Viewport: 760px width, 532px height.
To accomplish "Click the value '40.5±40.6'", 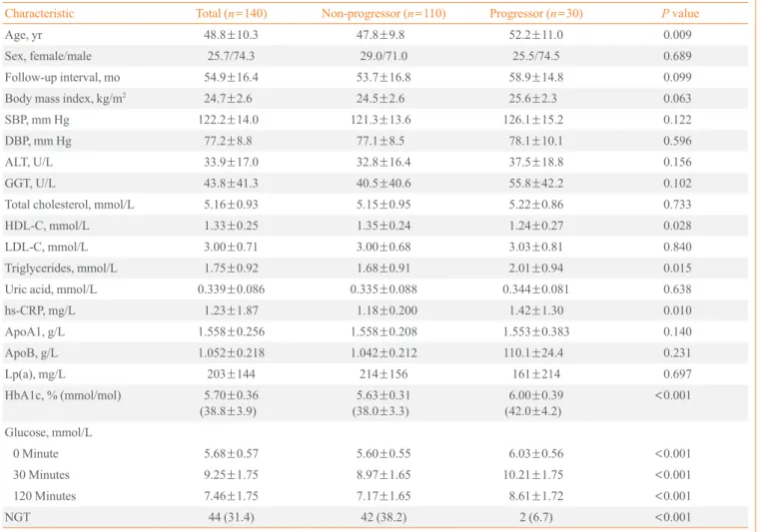I will (x=383, y=184).
